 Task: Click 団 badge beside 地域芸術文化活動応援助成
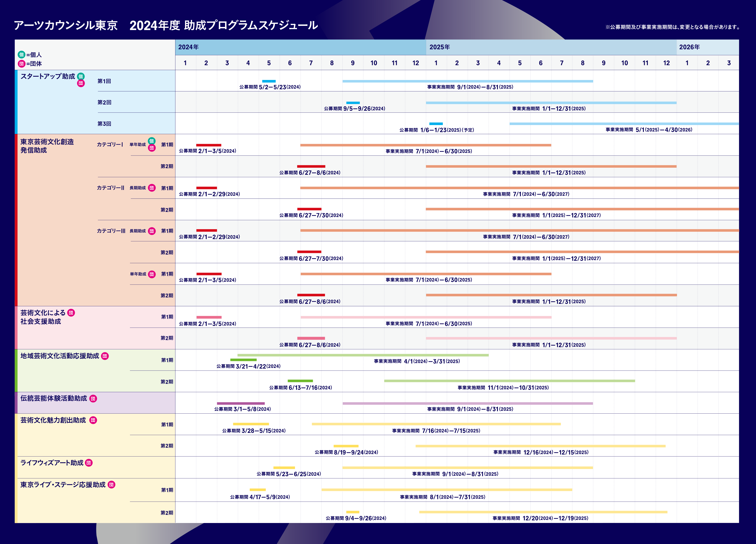click(105, 356)
